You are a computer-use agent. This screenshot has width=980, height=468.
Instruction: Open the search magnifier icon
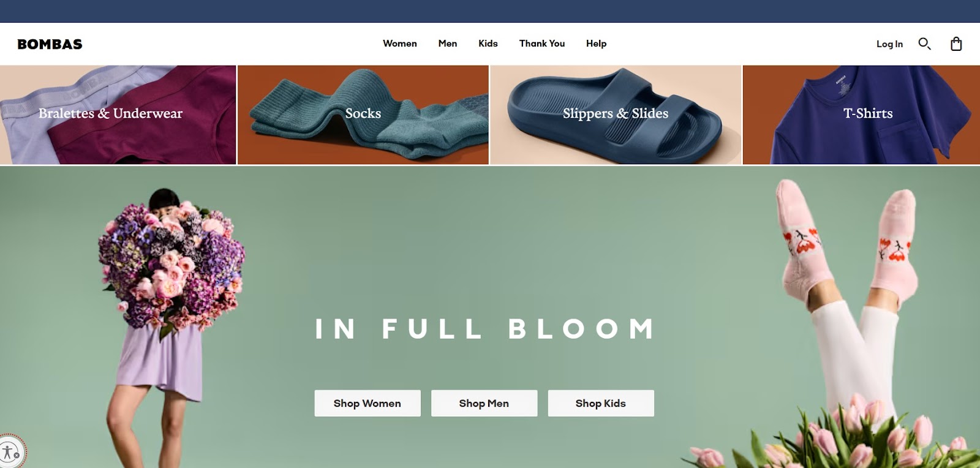[924, 43]
